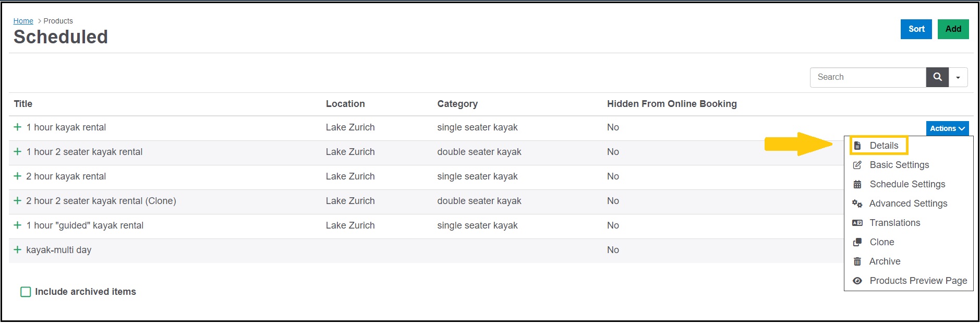Click the Products Preview Page eye icon
980x323 pixels.
[857, 281]
